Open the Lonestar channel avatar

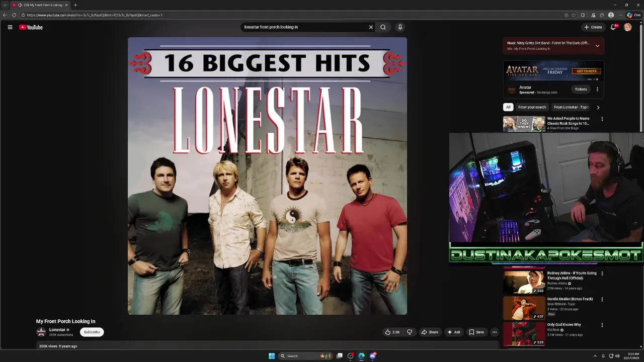tap(41, 332)
